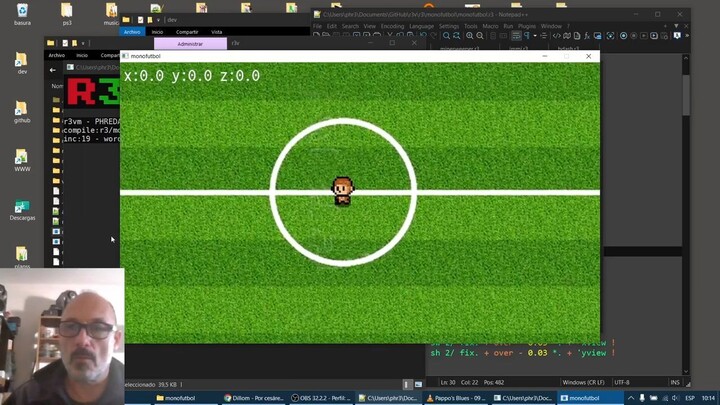
Task: Select the Vista tab in dev Explorer window
Action: pyautogui.click(x=216, y=32)
